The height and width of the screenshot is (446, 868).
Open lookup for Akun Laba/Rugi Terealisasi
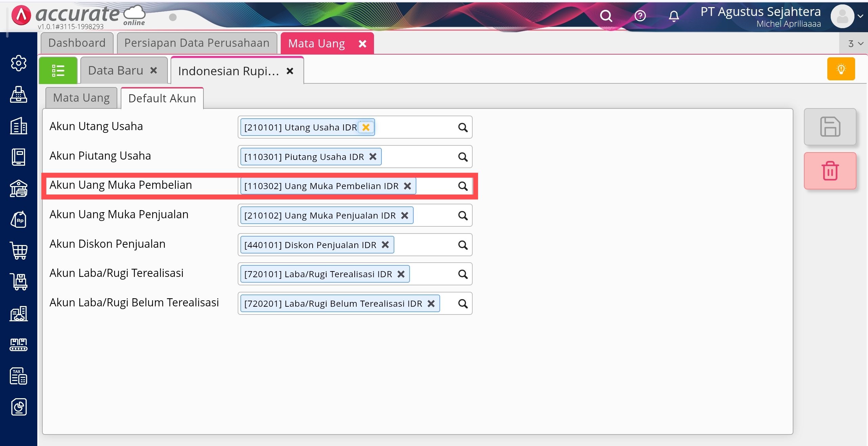click(462, 274)
